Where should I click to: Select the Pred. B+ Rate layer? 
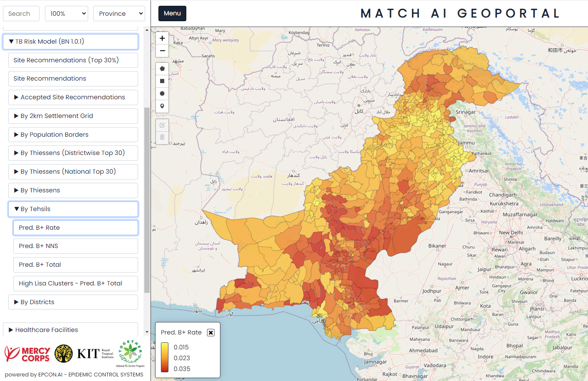coord(76,228)
